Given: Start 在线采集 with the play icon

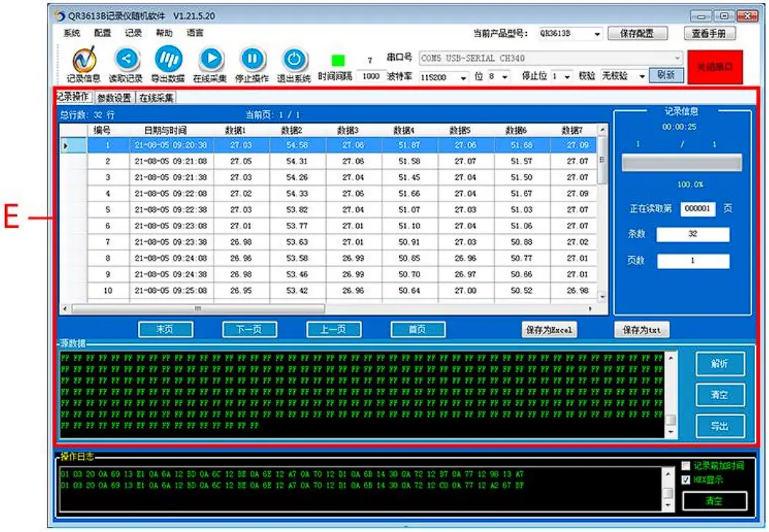Looking at the screenshot, I should [211, 59].
